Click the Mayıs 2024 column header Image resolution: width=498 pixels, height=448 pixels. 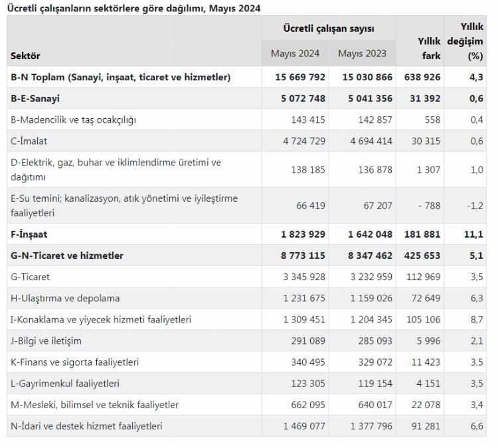(x=295, y=53)
